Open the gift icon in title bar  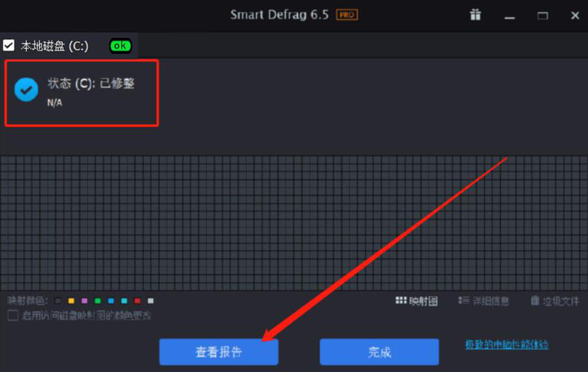pyautogui.click(x=475, y=15)
